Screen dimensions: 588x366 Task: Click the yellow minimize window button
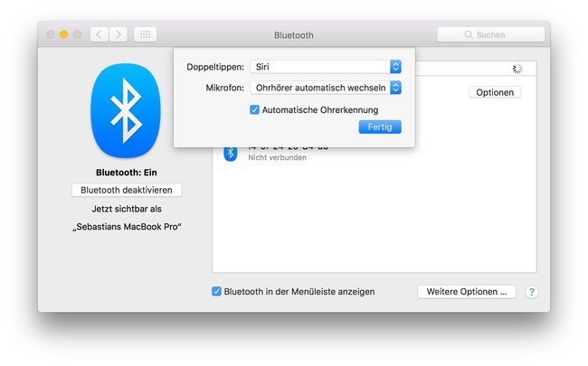63,34
